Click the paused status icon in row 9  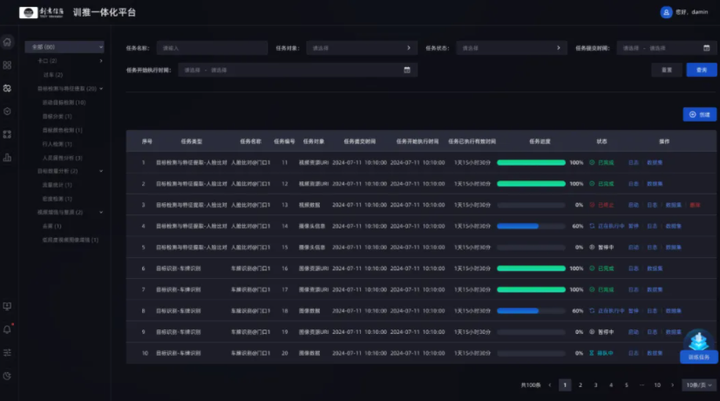592,332
